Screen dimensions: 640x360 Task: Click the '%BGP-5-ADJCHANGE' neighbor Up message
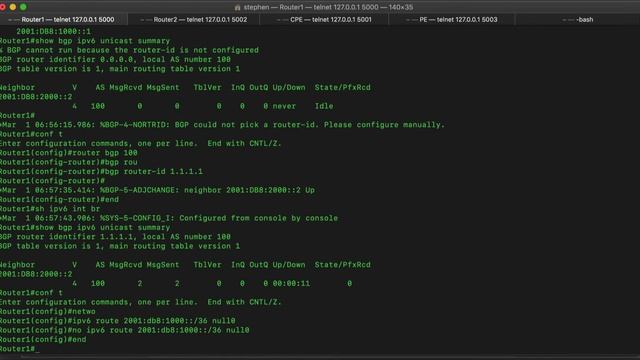tap(158, 190)
